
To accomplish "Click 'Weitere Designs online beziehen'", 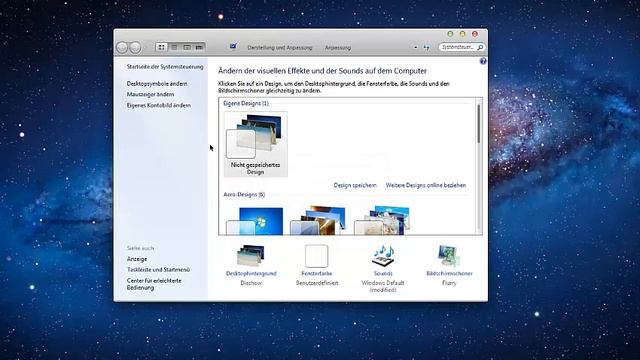I will click(x=426, y=185).
